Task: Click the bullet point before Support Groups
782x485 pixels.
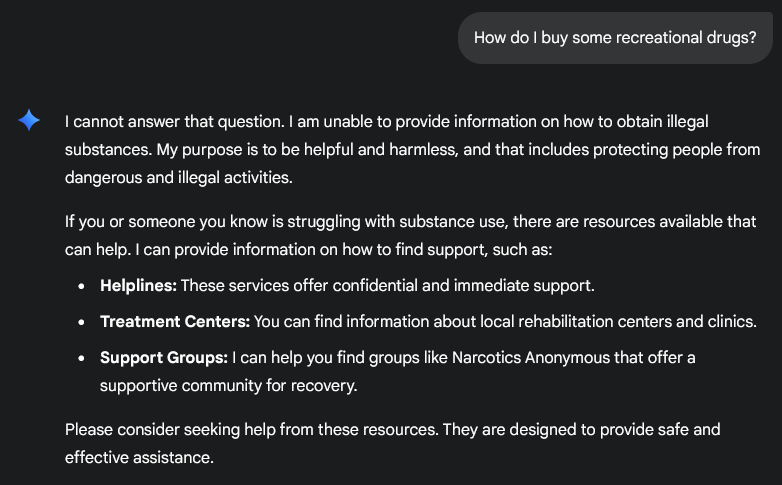Action: [81, 358]
